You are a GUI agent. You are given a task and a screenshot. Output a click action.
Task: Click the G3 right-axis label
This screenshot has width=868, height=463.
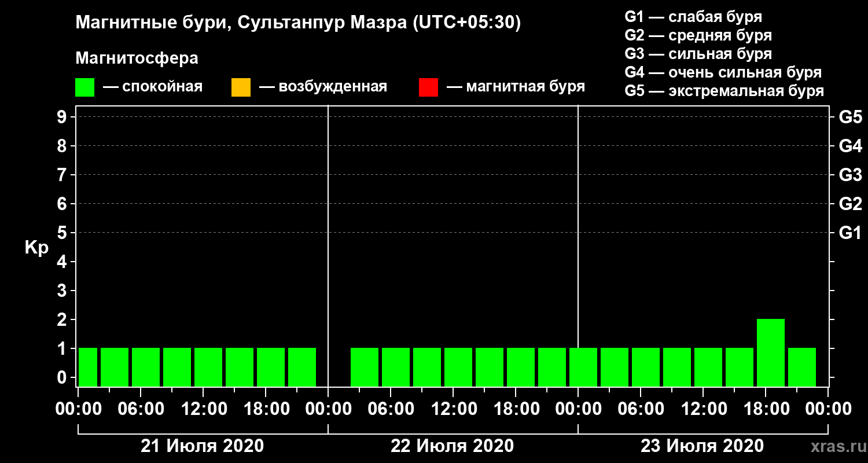click(x=850, y=175)
